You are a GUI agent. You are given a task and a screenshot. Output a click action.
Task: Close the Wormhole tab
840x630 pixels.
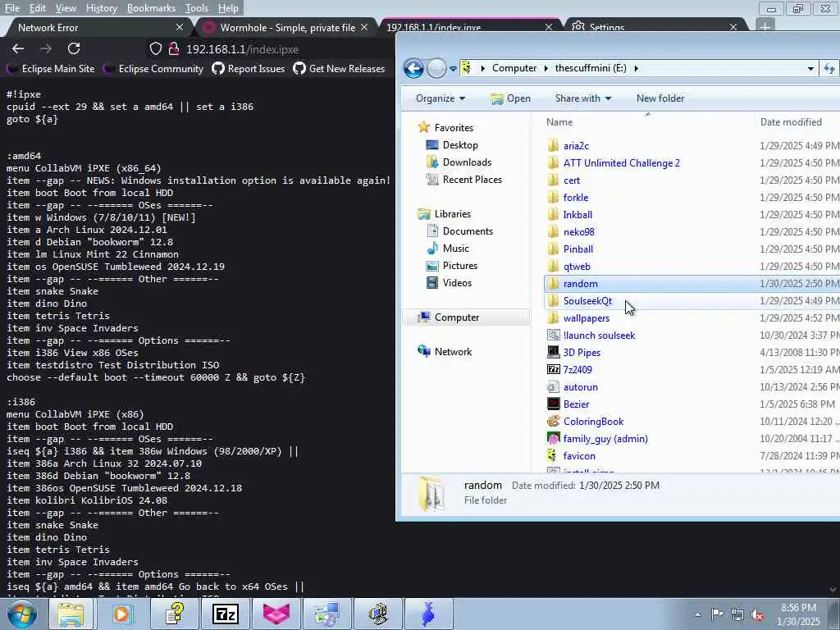(x=364, y=27)
